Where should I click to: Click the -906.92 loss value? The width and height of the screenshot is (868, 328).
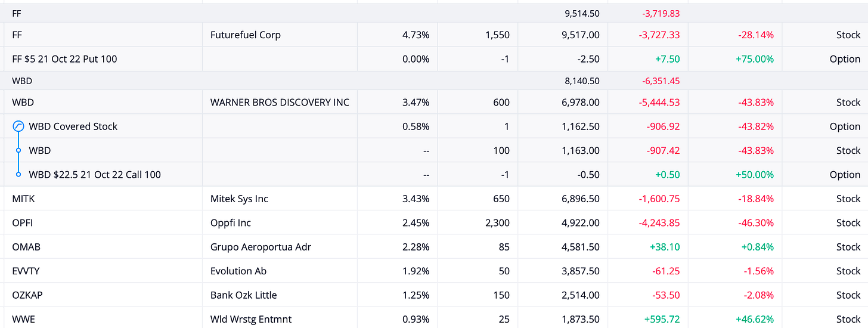pyautogui.click(x=663, y=126)
